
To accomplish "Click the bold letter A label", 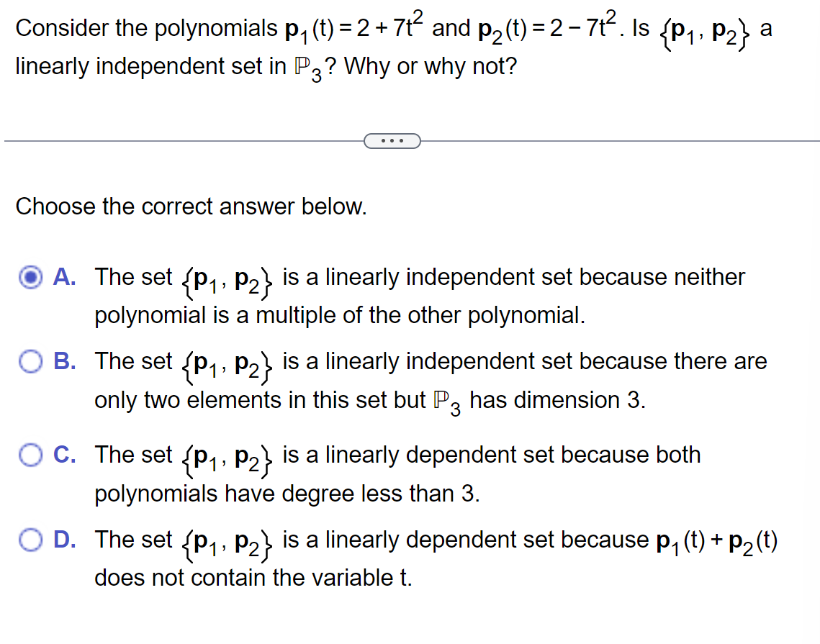I will (x=63, y=278).
